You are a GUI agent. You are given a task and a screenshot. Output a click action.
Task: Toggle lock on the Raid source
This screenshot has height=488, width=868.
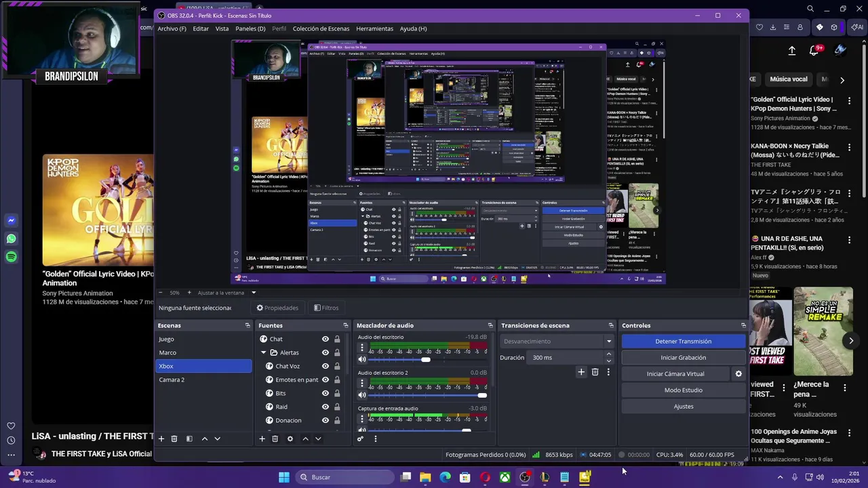337,407
